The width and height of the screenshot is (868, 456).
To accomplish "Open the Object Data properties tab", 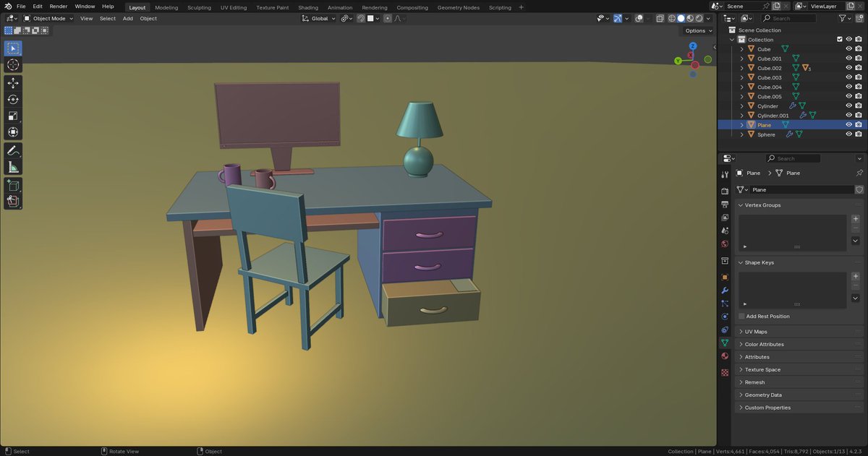I will click(725, 343).
